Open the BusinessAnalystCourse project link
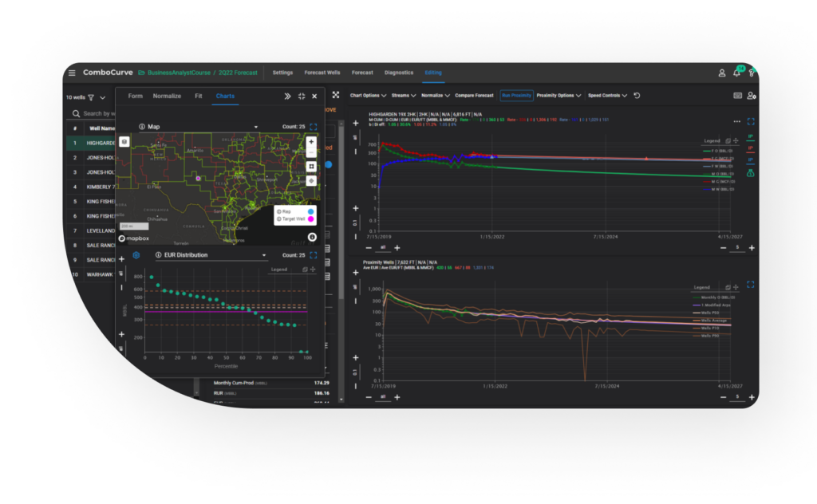Image resolution: width=817 pixels, height=504 pixels. [x=179, y=73]
